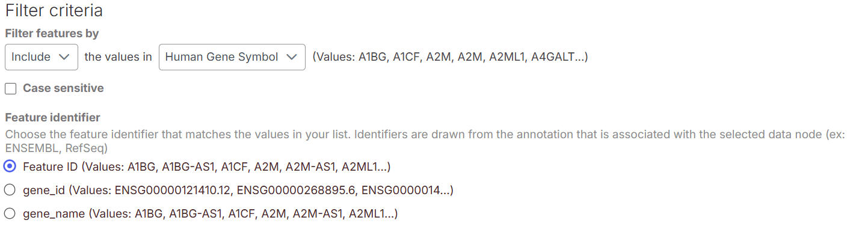Select the Feature ID radio button
868x238 pixels.
(x=10, y=166)
